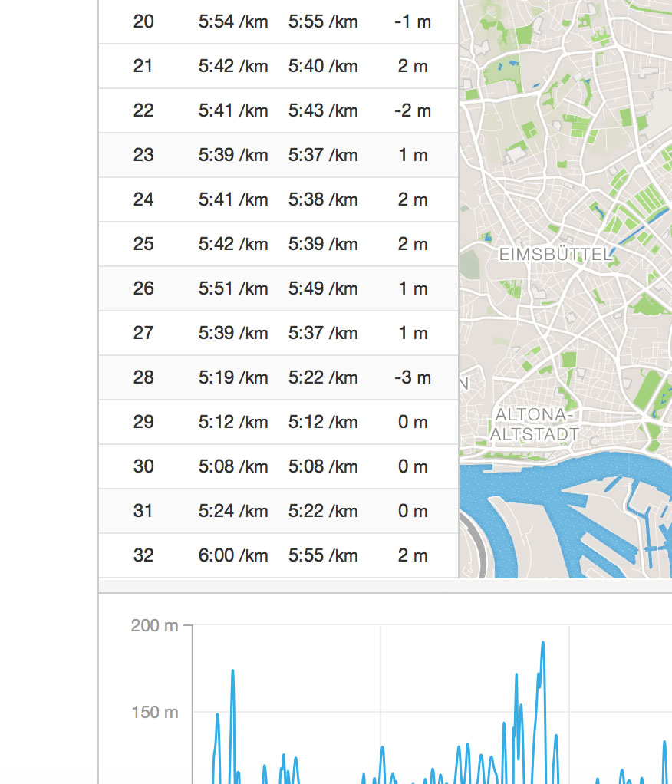Image resolution: width=672 pixels, height=784 pixels.
Task: Select the fastest split, number 30
Action: point(278,466)
